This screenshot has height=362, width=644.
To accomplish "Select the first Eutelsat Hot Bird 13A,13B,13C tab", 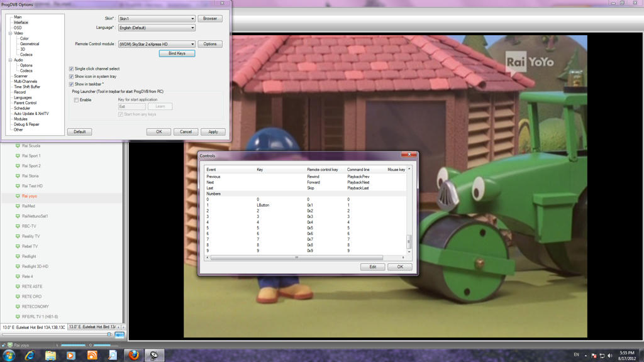I will [34, 327].
